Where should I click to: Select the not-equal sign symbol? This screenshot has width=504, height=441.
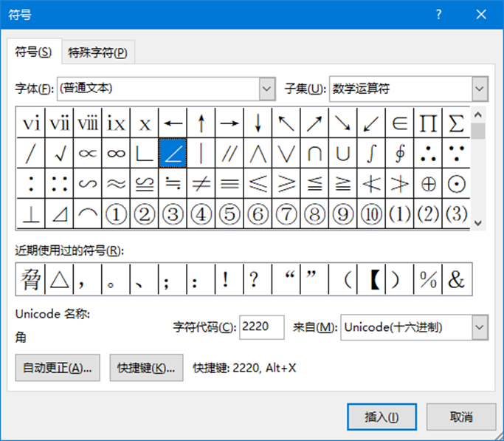point(201,184)
